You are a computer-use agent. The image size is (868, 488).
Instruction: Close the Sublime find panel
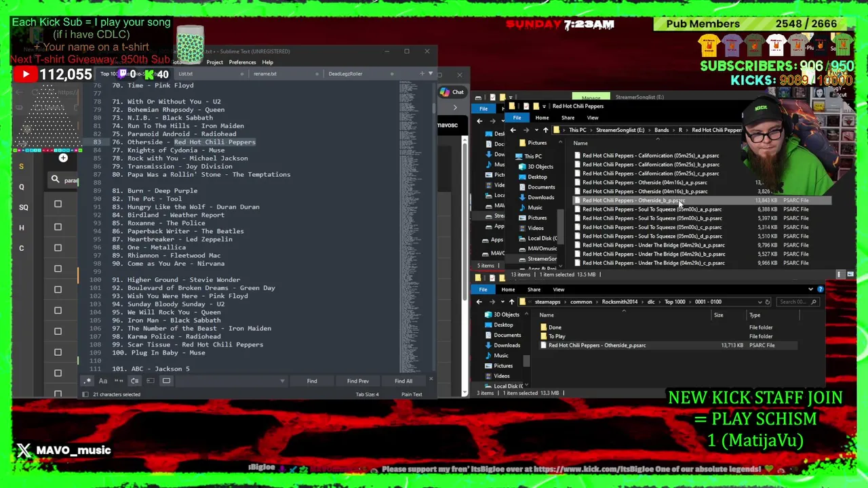point(431,378)
